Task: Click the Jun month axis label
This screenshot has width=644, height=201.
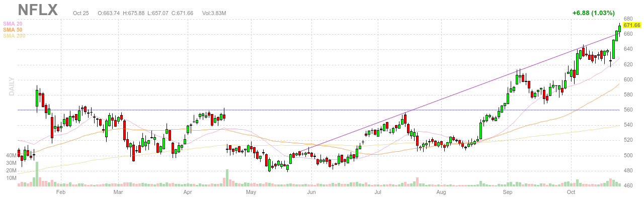Action: click(311, 192)
